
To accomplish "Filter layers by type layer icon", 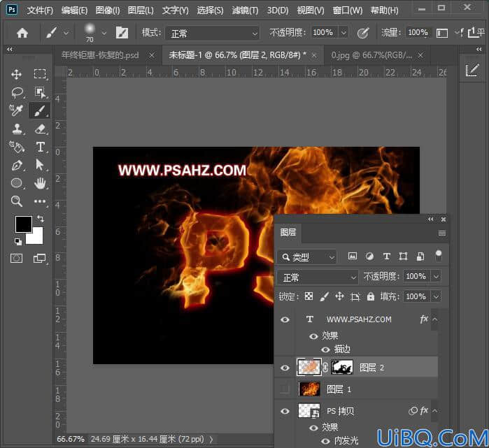I will [386, 256].
